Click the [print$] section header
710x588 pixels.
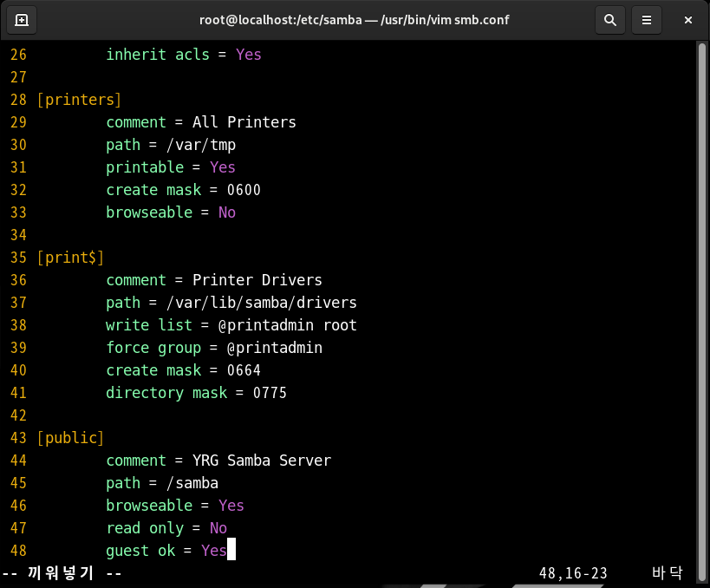click(70, 258)
